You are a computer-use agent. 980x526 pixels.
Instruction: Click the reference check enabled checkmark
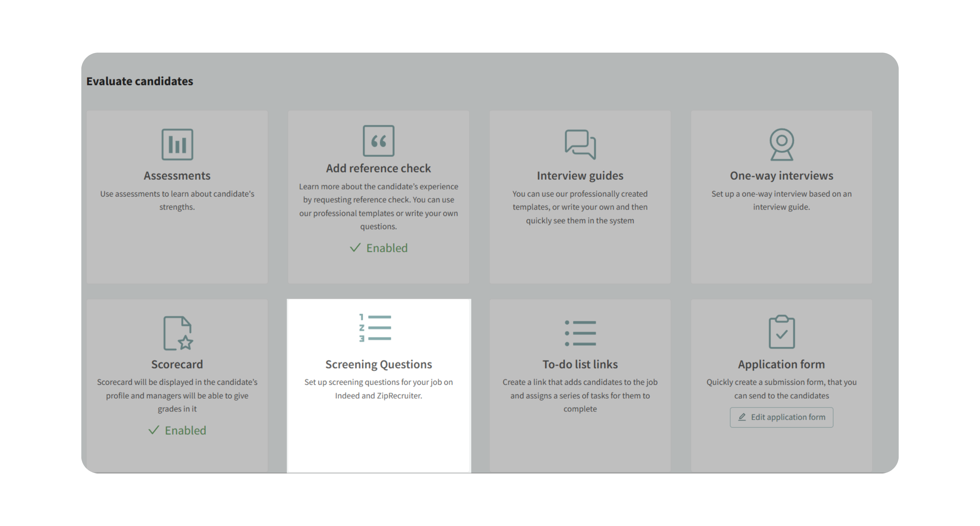[355, 248]
